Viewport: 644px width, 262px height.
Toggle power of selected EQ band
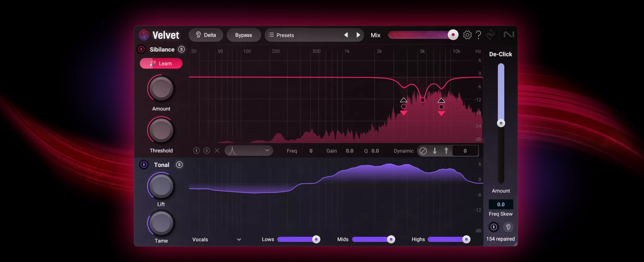pyautogui.click(x=197, y=150)
